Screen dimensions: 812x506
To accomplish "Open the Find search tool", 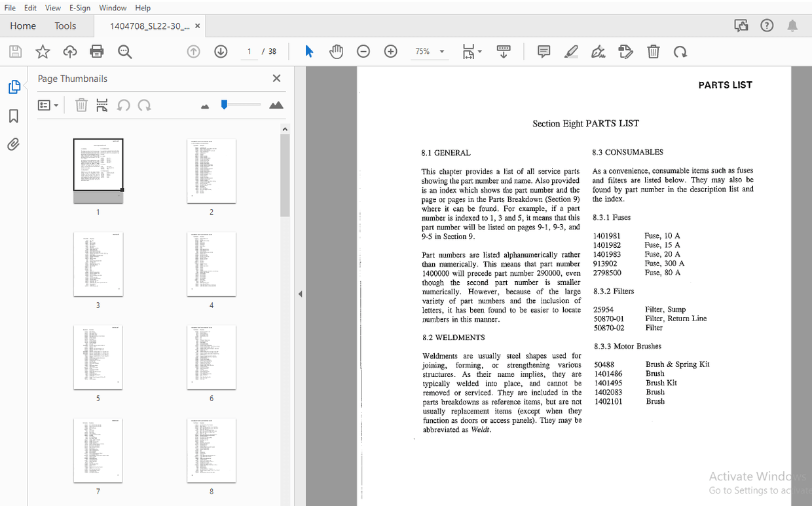I will click(x=124, y=51).
